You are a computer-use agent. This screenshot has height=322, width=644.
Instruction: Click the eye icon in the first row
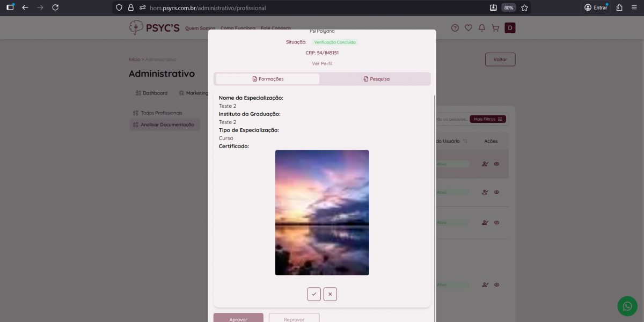pyautogui.click(x=497, y=164)
